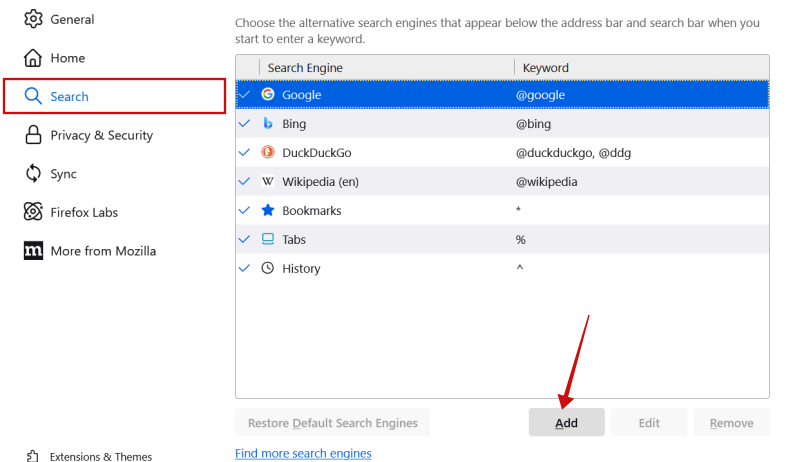
Task: Open the Find more search engines link
Action: [x=303, y=453]
